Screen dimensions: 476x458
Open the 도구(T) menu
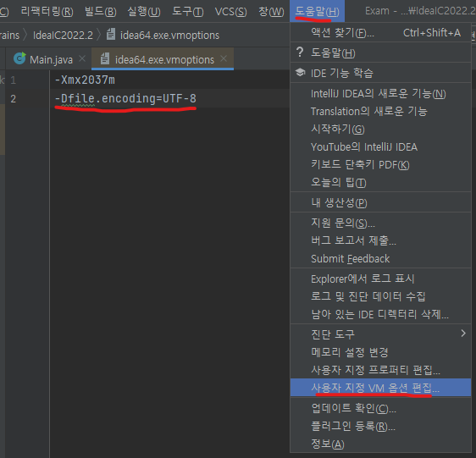pos(188,12)
